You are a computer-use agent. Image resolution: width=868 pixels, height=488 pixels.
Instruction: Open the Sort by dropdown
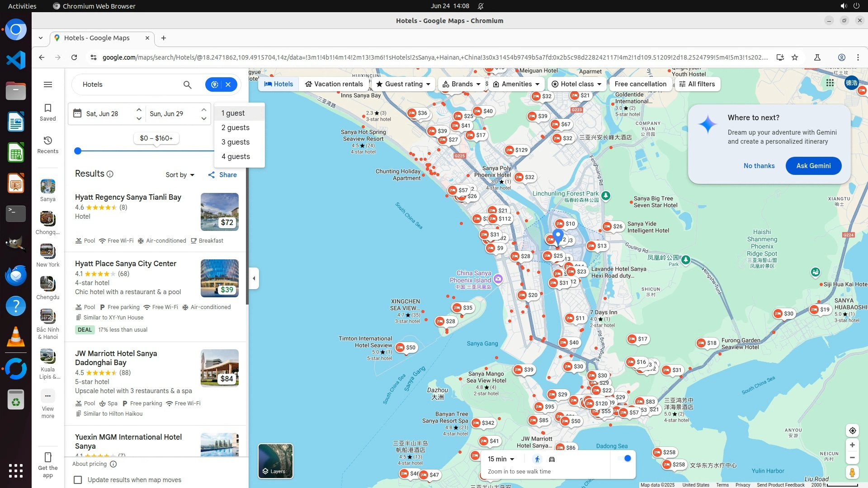(x=180, y=175)
